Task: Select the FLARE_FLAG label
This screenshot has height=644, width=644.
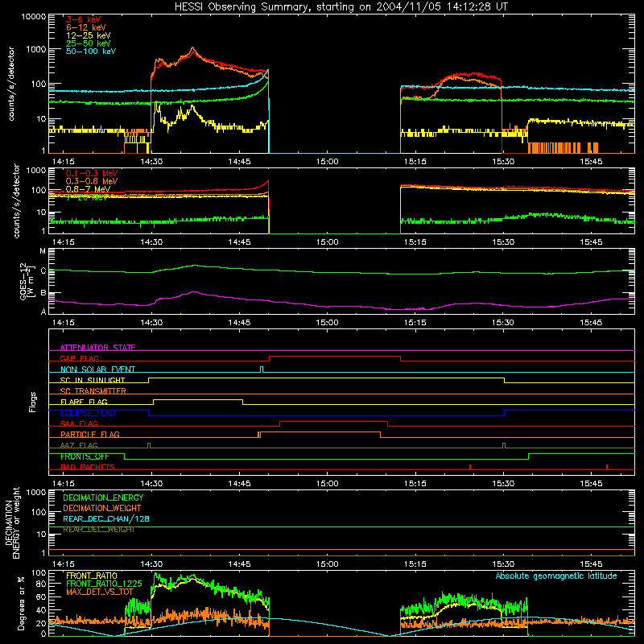Action: click(x=84, y=402)
